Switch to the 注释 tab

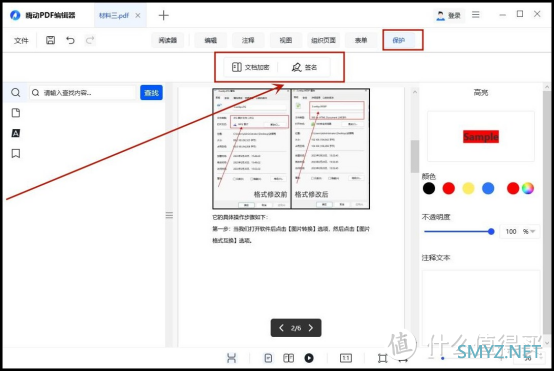[248, 40]
